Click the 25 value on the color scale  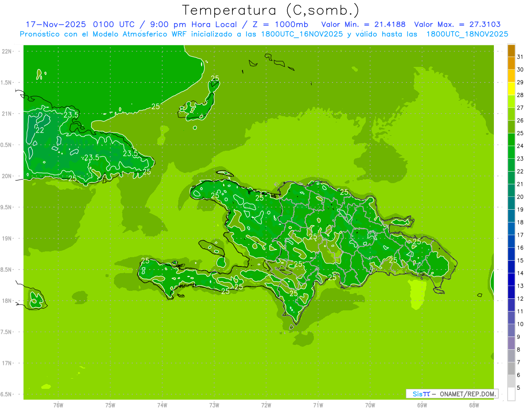(520, 133)
